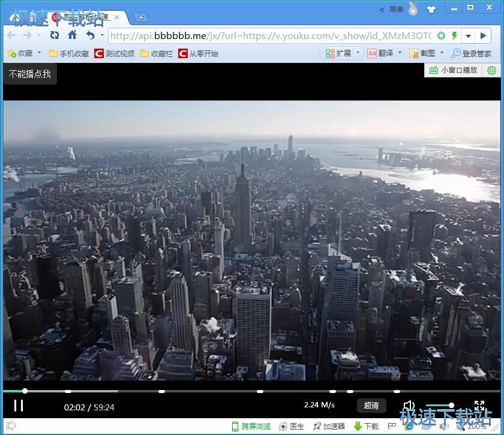Open player settings gear icon
The image size is (504, 435).
pos(491,70)
